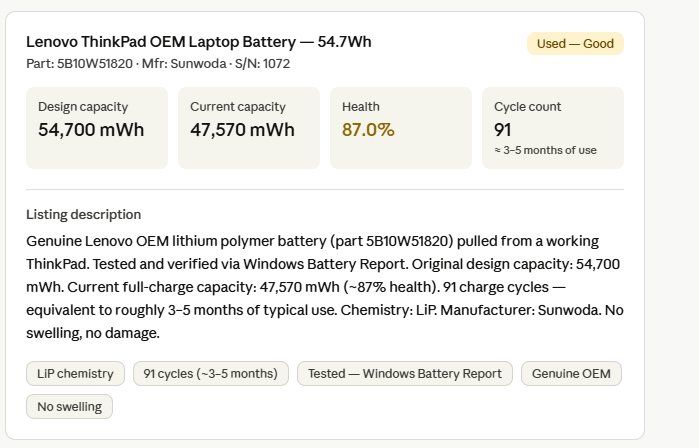Click the 91 cycles (~3–5 months) tag
This screenshot has height=448, width=699.
coord(210,374)
